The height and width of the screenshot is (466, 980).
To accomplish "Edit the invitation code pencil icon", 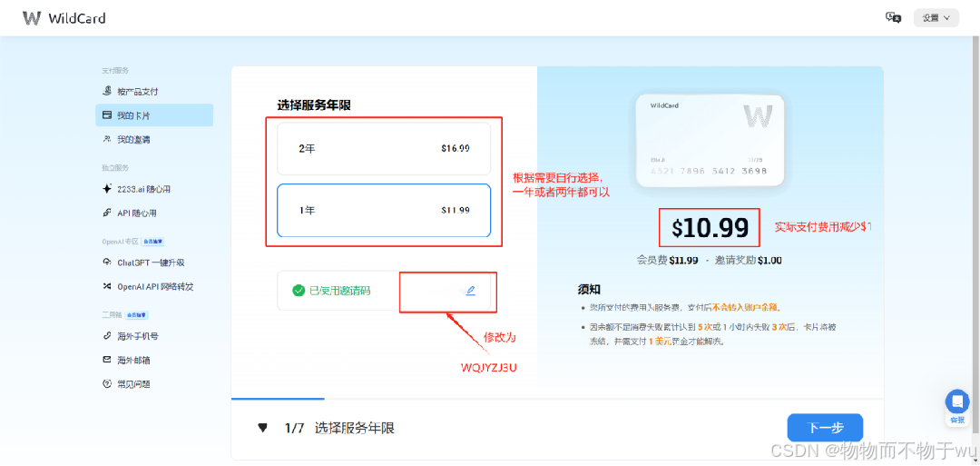I will coord(471,291).
